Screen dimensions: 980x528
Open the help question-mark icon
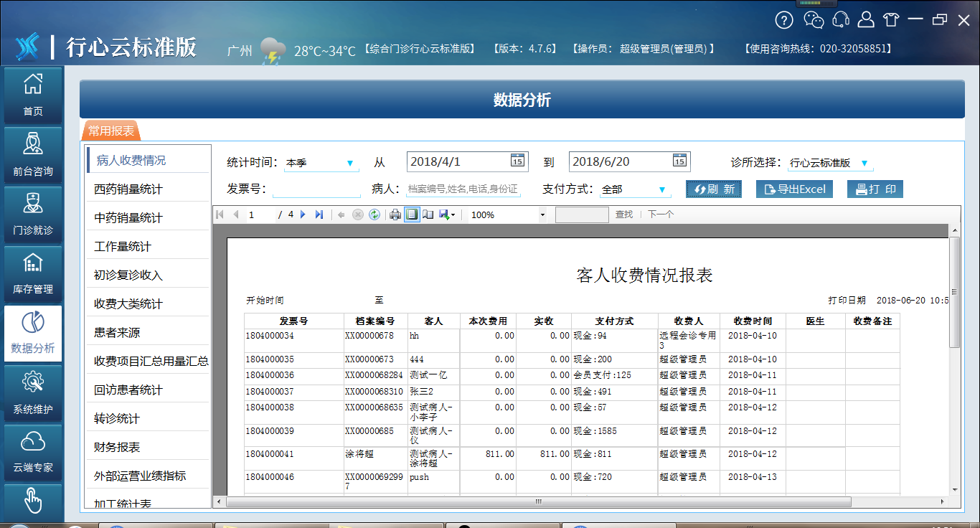point(784,20)
